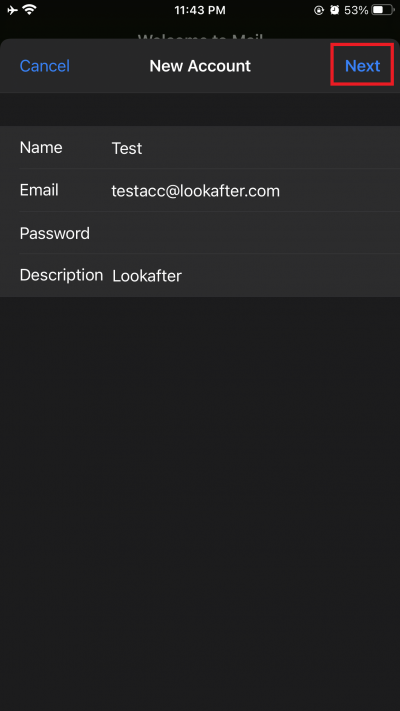The height and width of the screenshot is (711, 400).
Task: Cancel the New Account setup
Action: click(x=44, y=66)
